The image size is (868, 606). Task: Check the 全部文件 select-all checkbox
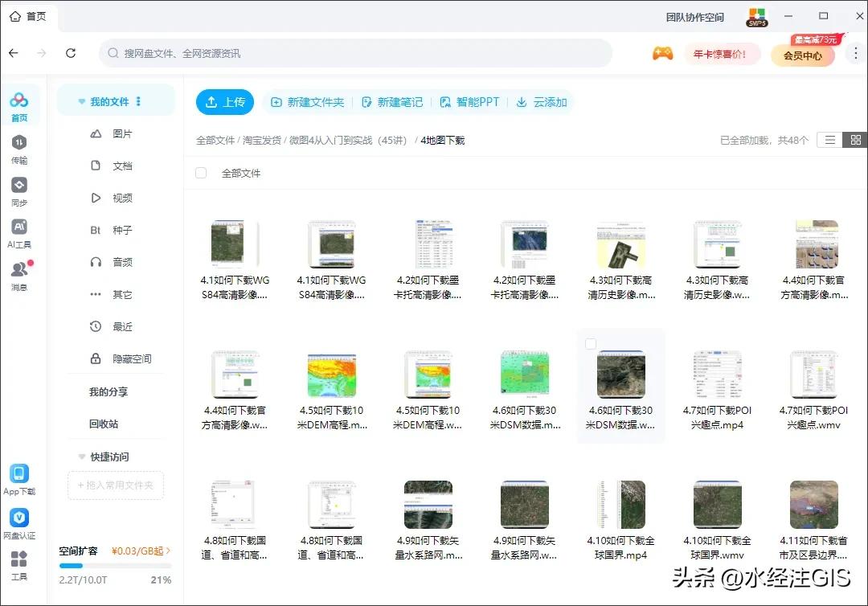(x=201, y=173)
